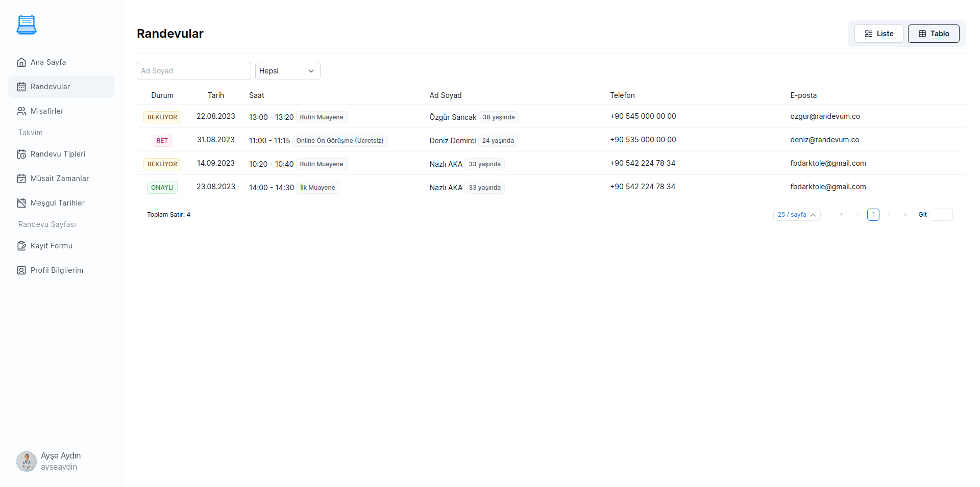980x487 pixels.
Task: Click the app logo calendar icon
Action: [x=27, y=24]
